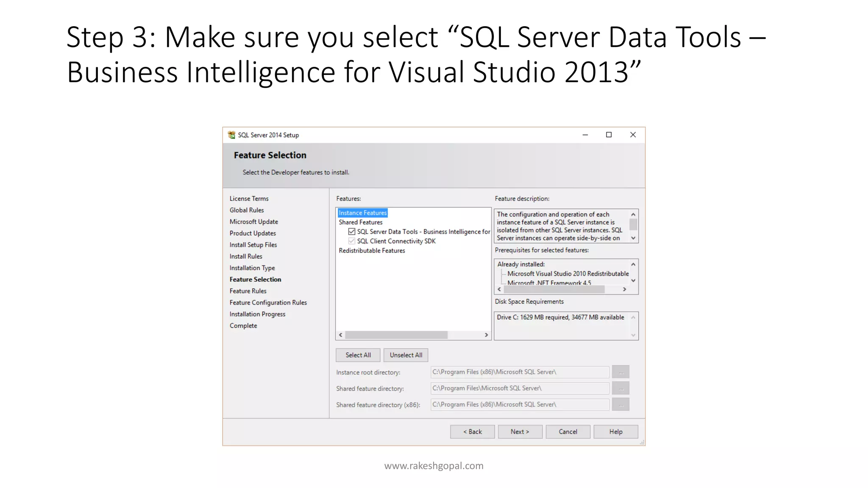Click the window resize grip corner
Image resolution: width=868 pixels, height=488 pixels.
pyautogui.click(x=642, y=442)
